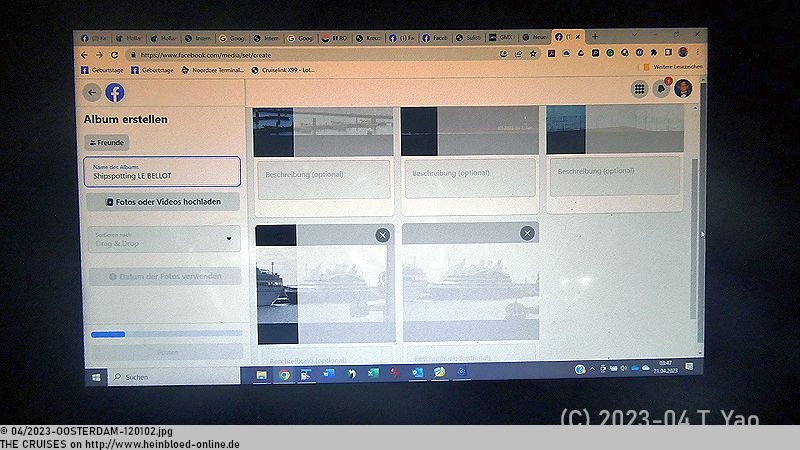Image resolution: width=800 pixels, height=450 pixels.
Task: Open the Chrome extensions puzzle icon
Action: pyautogui.click(x=654, y=52)
